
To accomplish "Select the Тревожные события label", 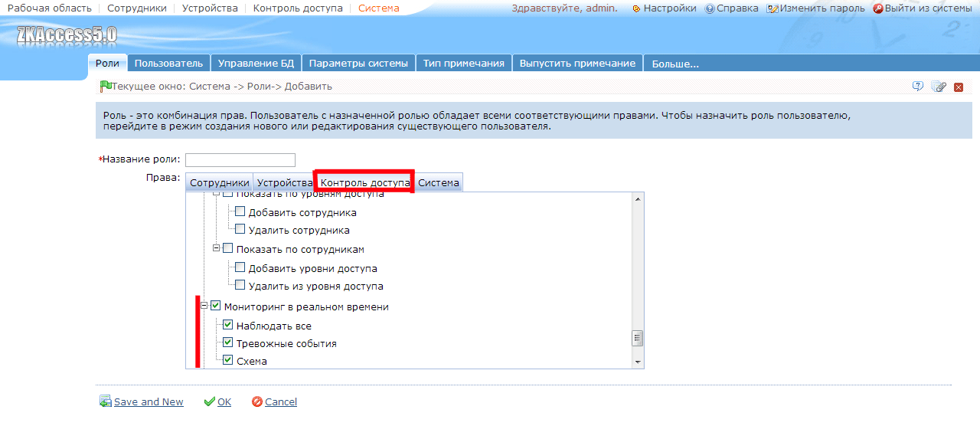I will [x=286, y=343].
